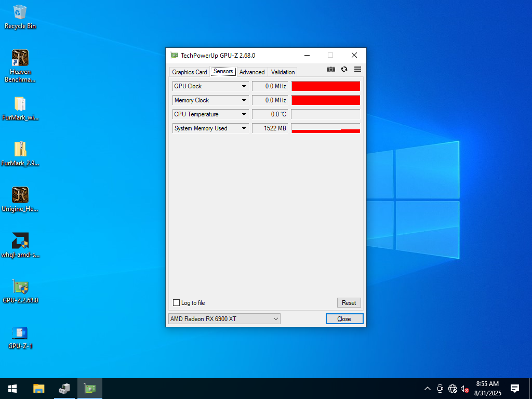Select the Unigine_He... installer icon

coord(20,199)
